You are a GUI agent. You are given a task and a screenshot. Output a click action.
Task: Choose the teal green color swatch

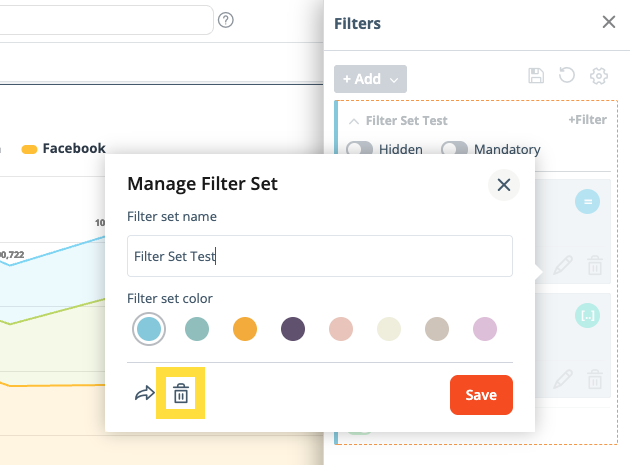coord(197,329)
